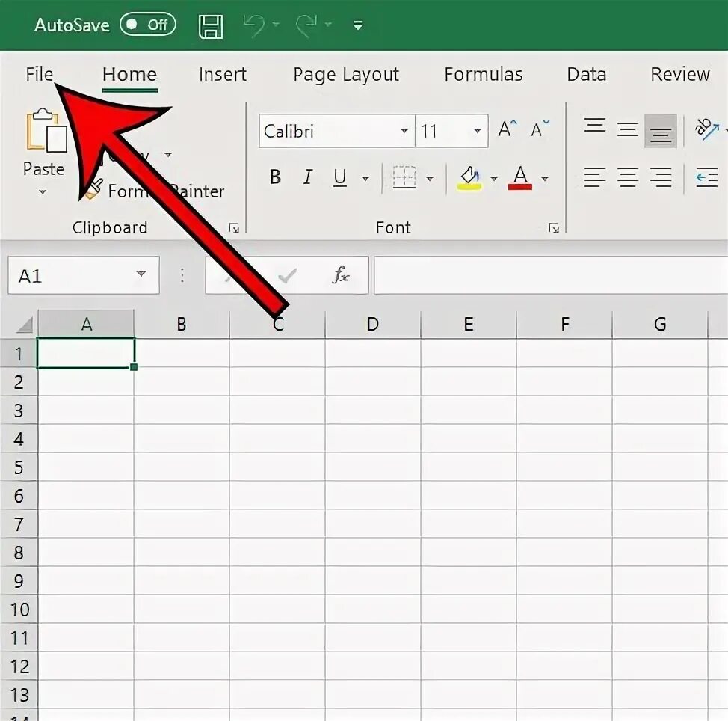
Task: Toggle Italic formatting
Action: (308, 177)
